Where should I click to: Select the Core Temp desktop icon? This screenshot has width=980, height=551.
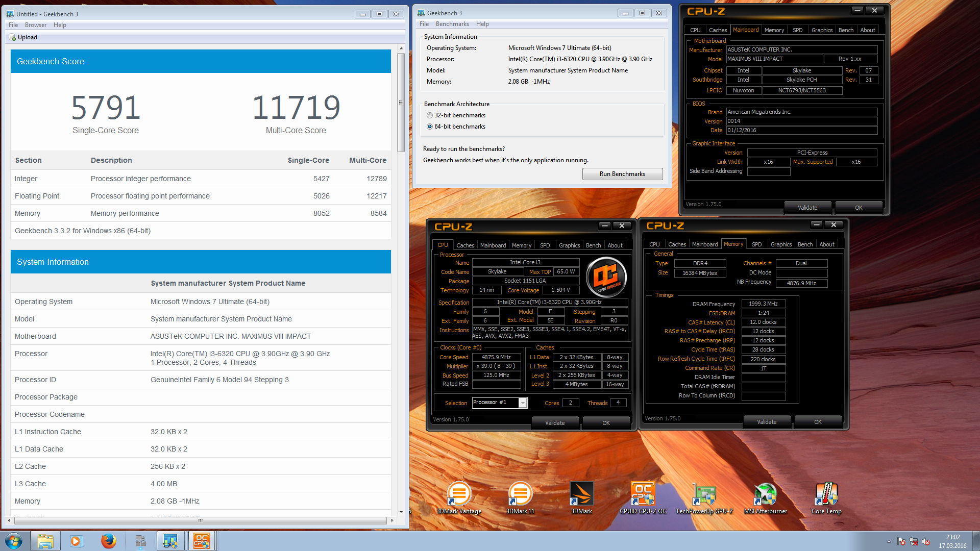tap(826, 497)
